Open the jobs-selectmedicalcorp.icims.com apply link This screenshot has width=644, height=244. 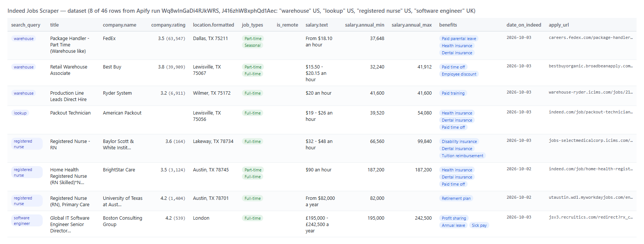click(x=591, y=141)
